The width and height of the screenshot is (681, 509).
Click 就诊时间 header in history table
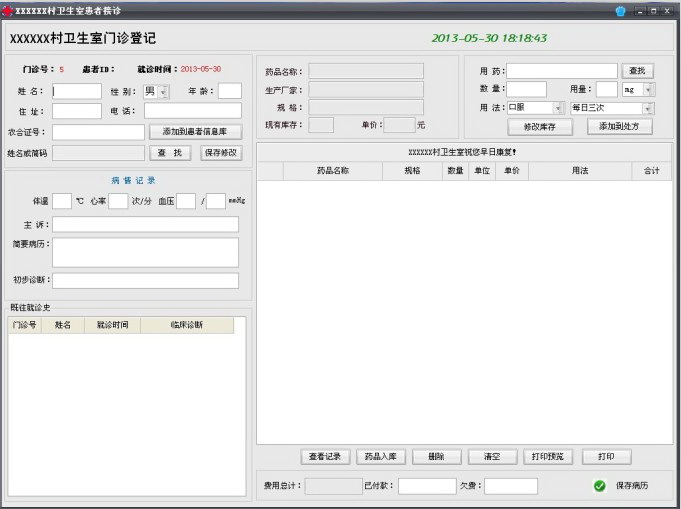pos(112,325)
